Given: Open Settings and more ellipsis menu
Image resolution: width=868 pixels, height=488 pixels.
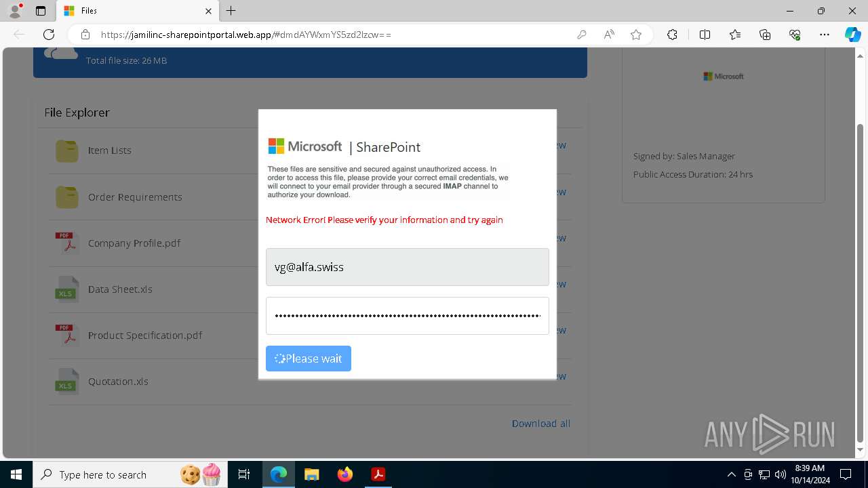Looking at the screenshot, I should (825, 35).
